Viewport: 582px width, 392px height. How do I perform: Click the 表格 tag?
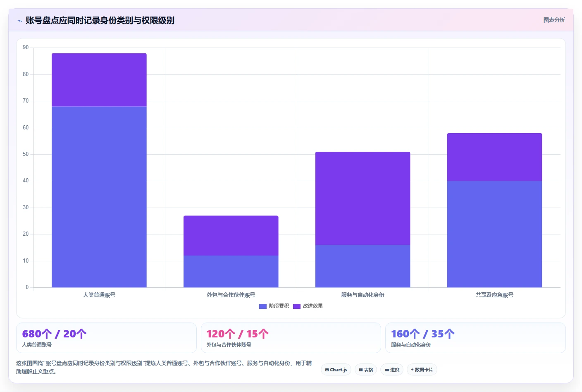(x=366, y=370)
